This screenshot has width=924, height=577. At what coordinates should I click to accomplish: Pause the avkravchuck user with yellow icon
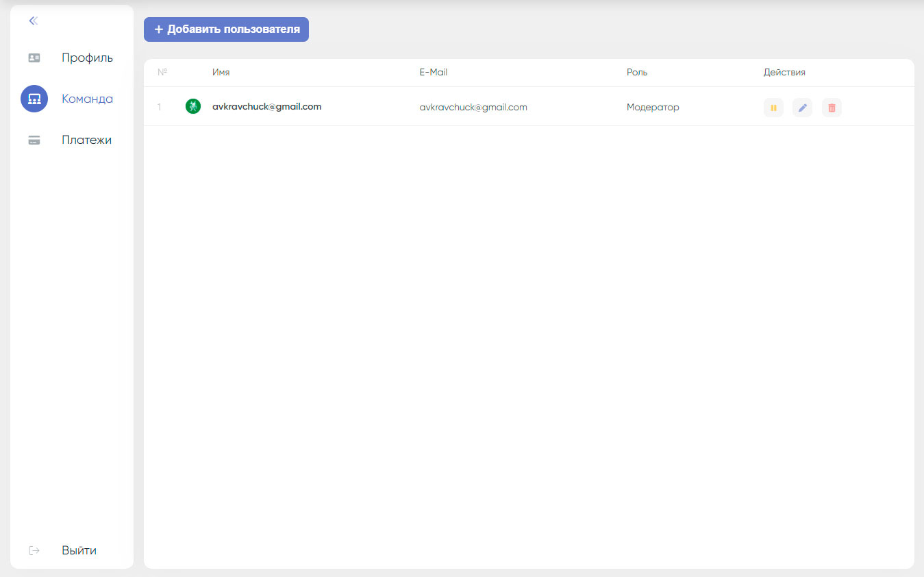click(773, 108)
